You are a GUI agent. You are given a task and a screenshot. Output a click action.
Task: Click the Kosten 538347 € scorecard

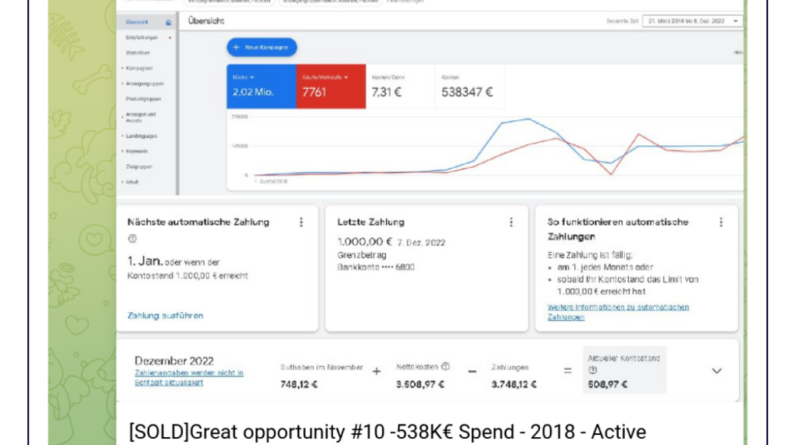coord(470,86)
